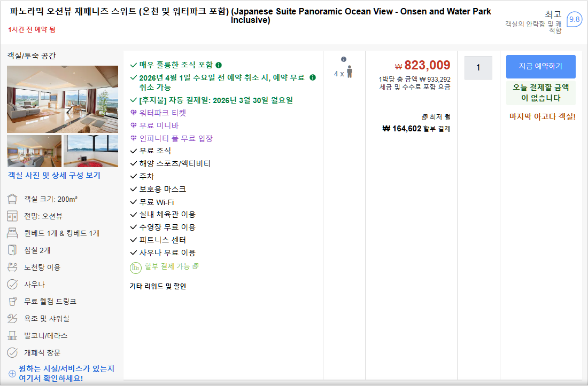Click the plus icon to check facilities
Screen dimensions: 588x386
pyautogui.click(x=12, y=374)
